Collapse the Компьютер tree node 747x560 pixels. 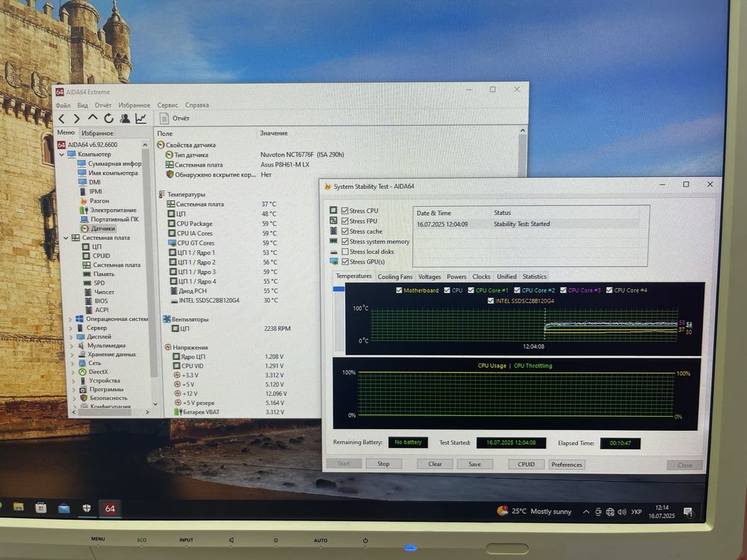click(61, 155)
